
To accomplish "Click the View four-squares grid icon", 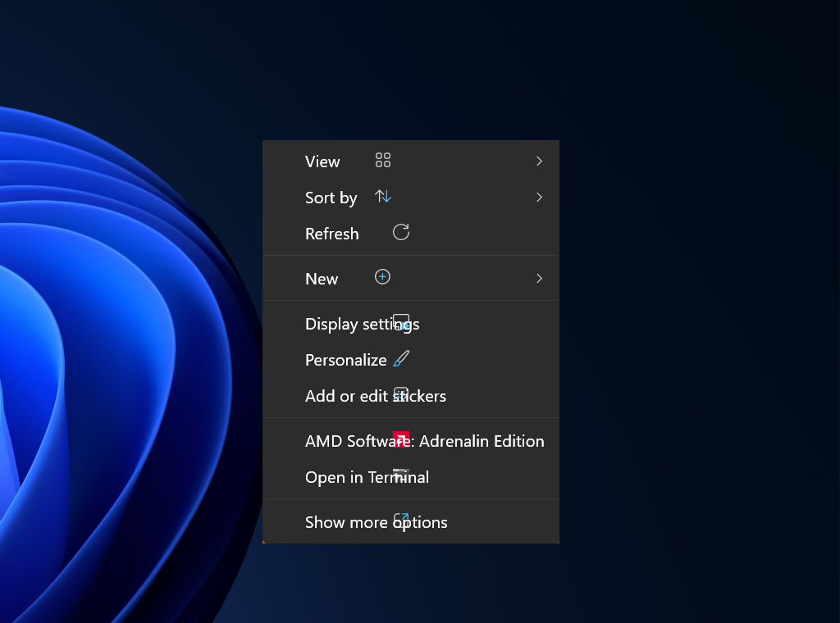I will click(x=383, y=160).
